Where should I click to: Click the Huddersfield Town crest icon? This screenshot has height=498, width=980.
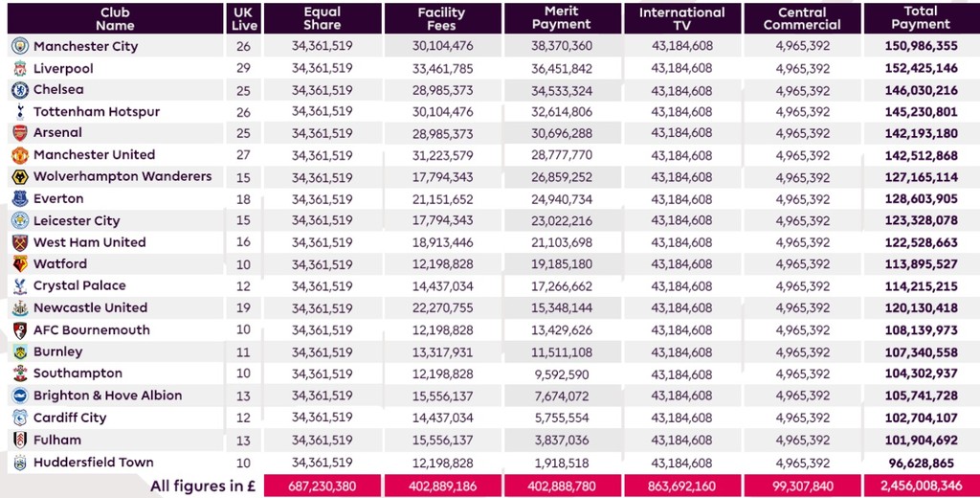pos(19,463)
